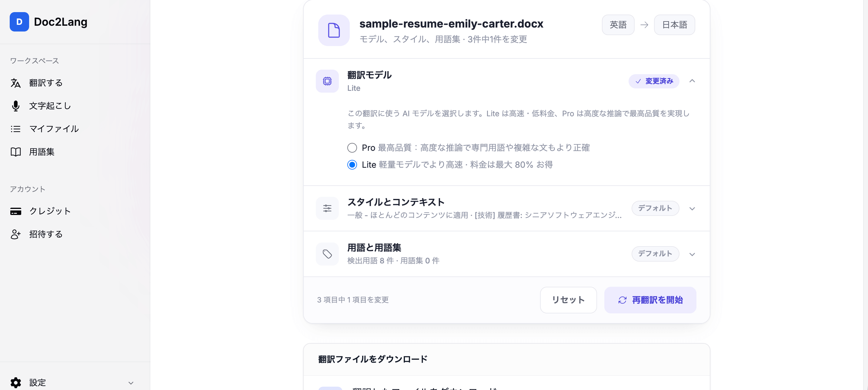
Task: Click the document file icon beside sample-resume-emily-carter.docx
Action: click(x=334, y=30)
